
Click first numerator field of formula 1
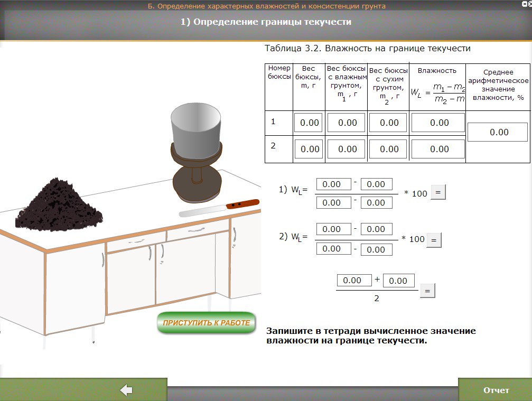coord(333,184)
